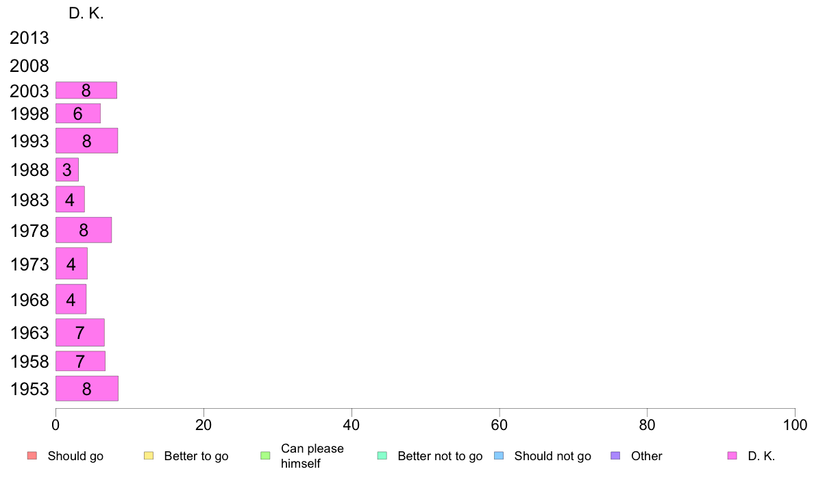Click the D. K. pink legend swatch
814x504 pixels.
coord(732,456)
